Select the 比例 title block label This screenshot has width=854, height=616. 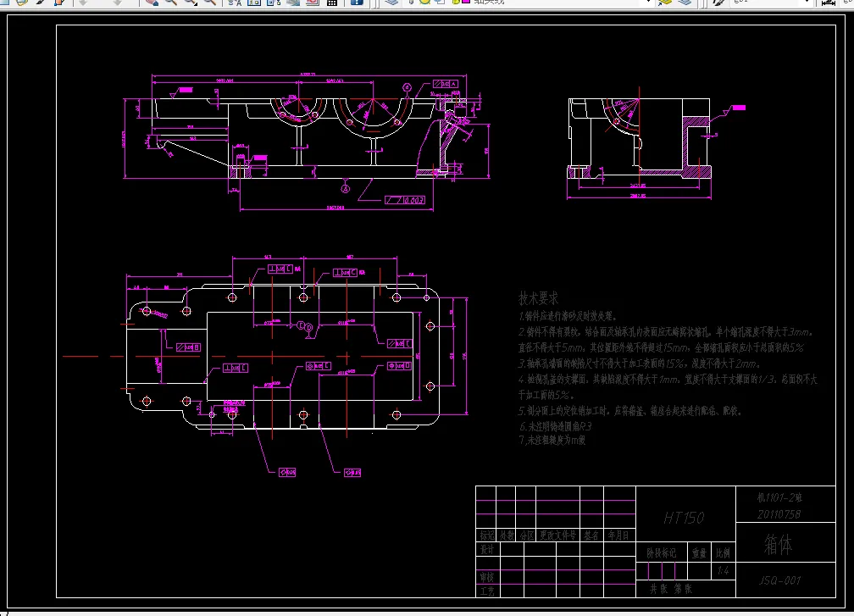[723, 553]
